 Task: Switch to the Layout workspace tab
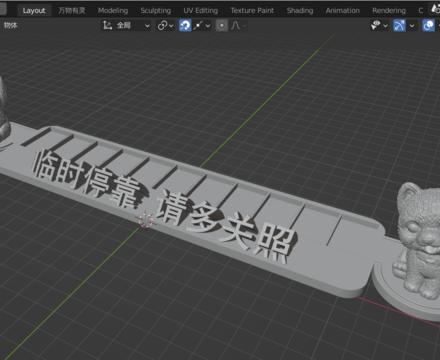pos(34,10)
